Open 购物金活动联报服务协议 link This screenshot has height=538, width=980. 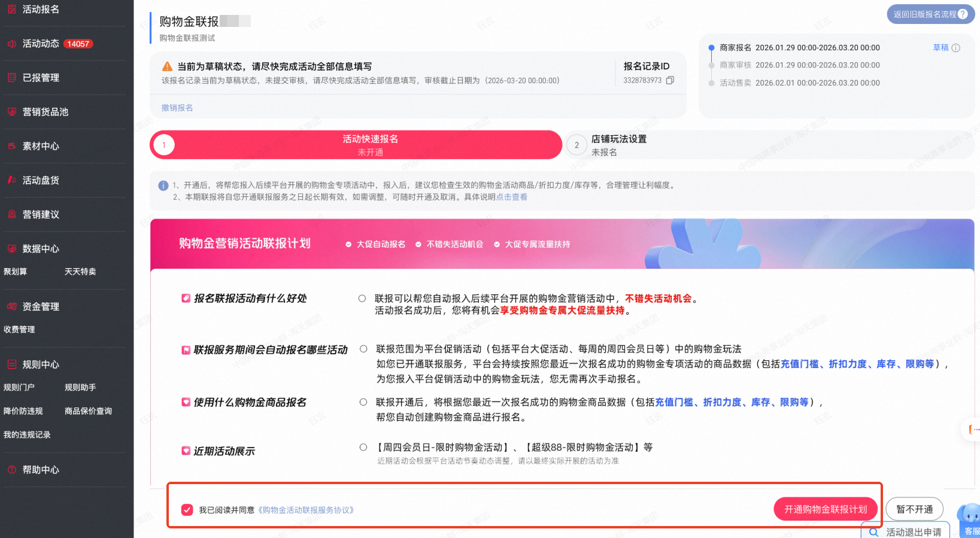(x=306, y=510)
